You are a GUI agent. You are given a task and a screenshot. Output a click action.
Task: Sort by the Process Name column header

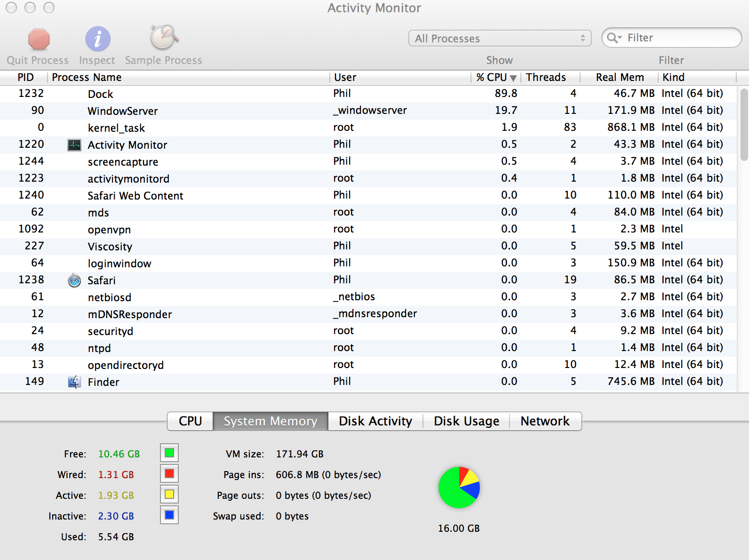click(x=188, y=78)
